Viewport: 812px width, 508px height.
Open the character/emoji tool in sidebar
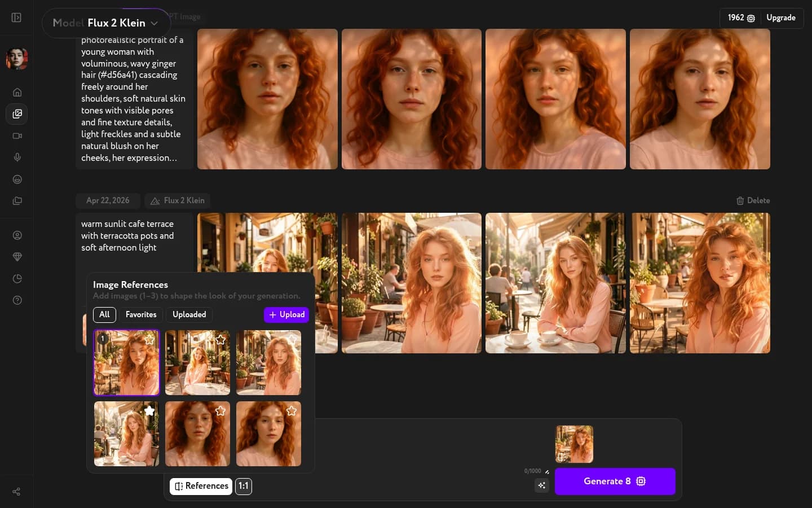click(x=17, y=179)
